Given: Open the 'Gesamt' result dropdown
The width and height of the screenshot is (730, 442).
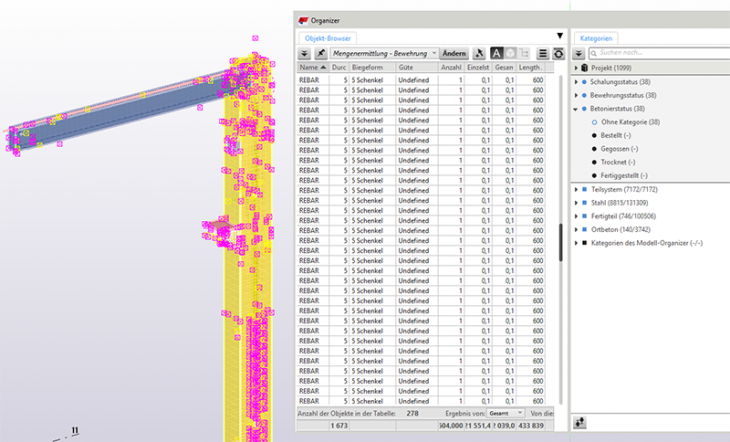Looking at the screenshot, I should click(x=506, y=413).
